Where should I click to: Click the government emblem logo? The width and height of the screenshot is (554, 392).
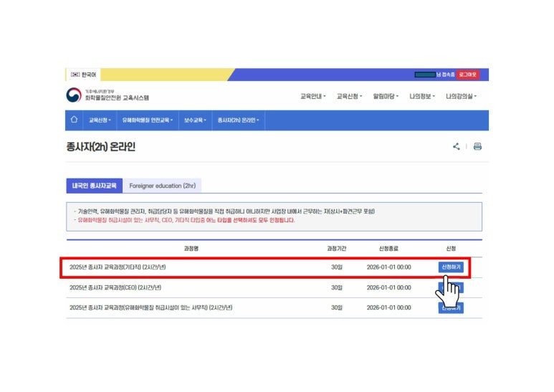pyautogui.click(x=74, y=95)
